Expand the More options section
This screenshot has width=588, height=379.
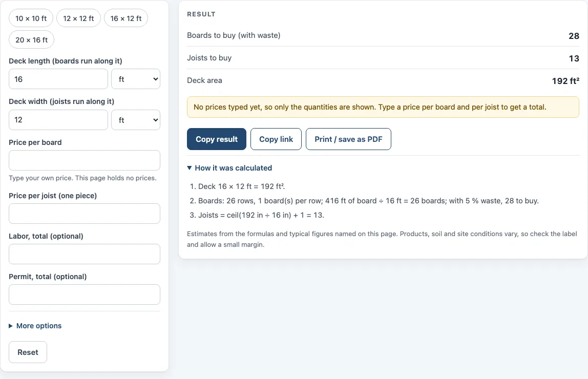[35, 326]
